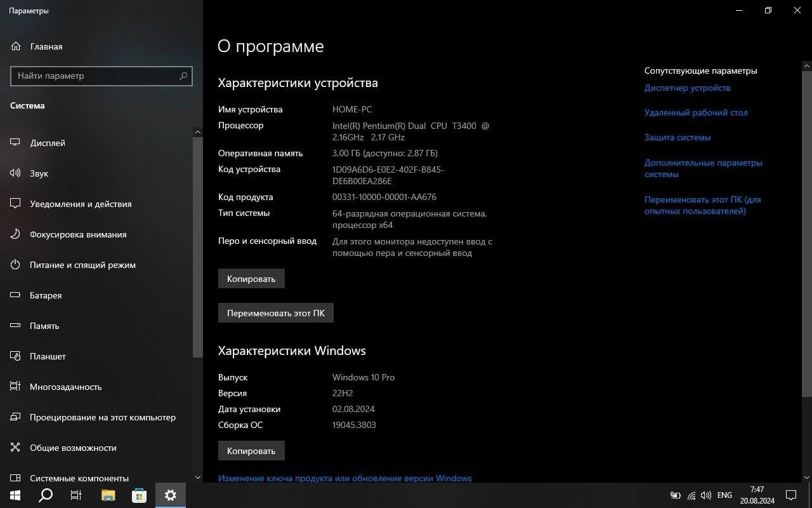812x508 pixels.
Task: Click the device code starting 1D09A6D6
Action: 388,175
